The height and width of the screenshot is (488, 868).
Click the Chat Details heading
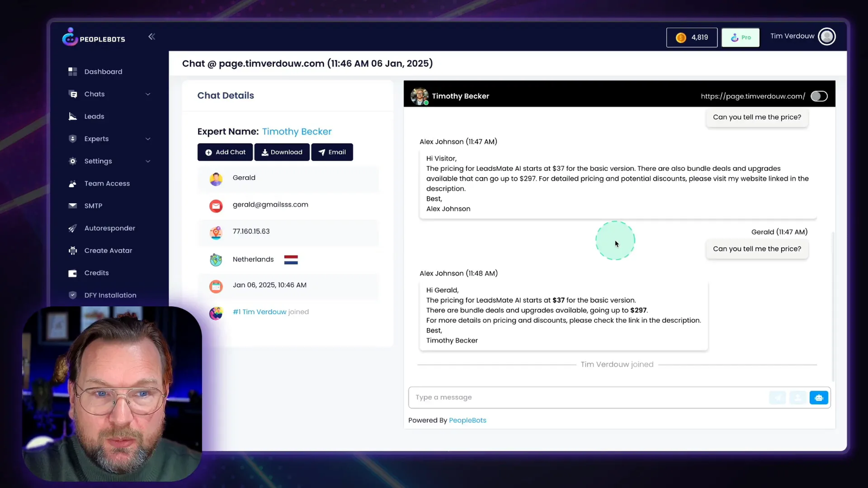tap(226, 95)
